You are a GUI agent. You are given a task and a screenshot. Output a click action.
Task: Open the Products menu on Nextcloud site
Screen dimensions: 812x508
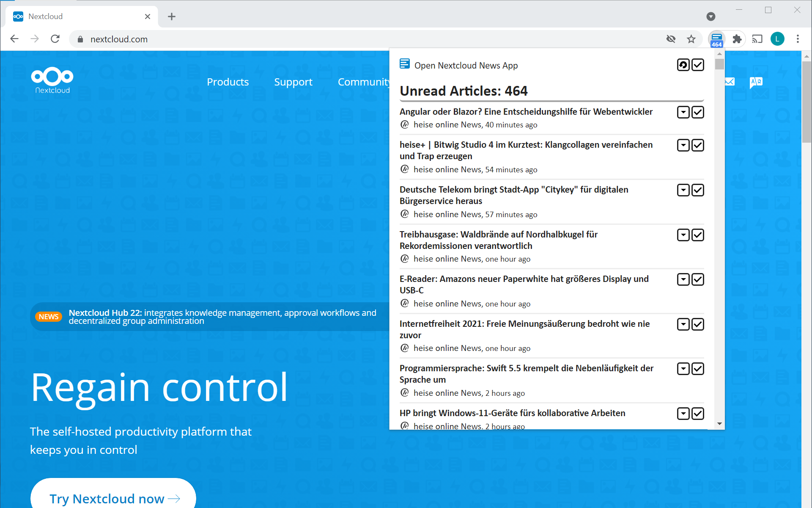[x=228, y=82]
